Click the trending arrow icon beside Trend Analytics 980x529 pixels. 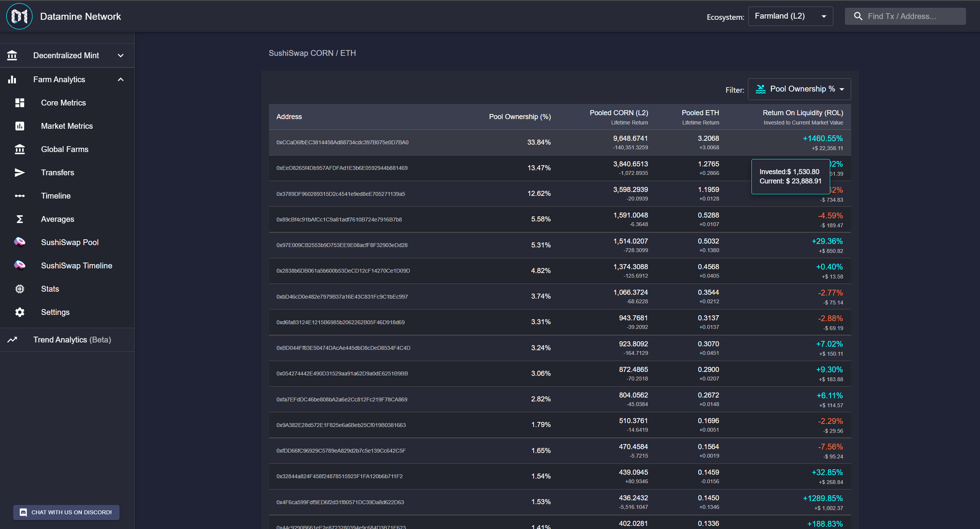pos(12,340)
